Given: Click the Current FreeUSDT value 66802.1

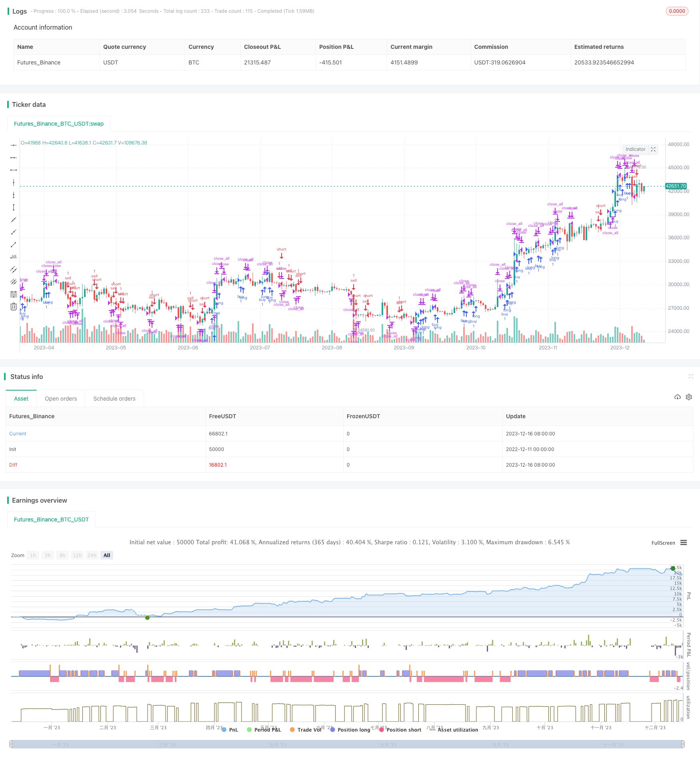Looking at the screenshot, I should (218, 434).
